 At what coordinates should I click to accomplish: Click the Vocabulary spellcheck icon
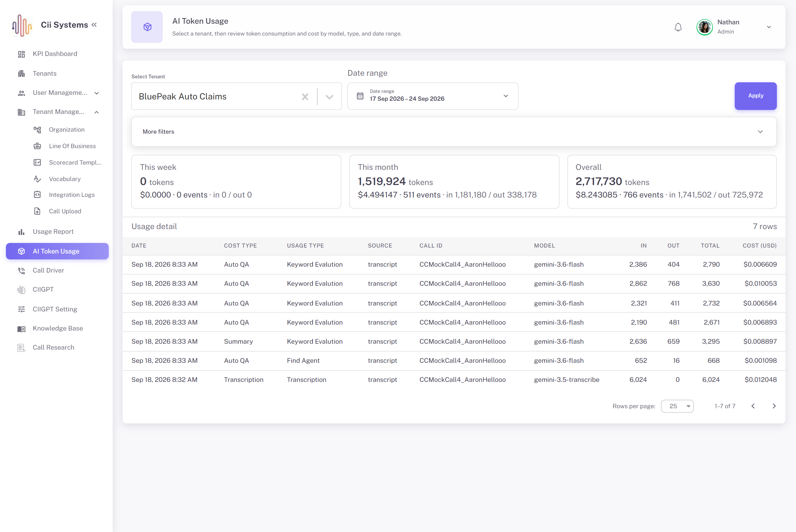[x=37, y=179]
